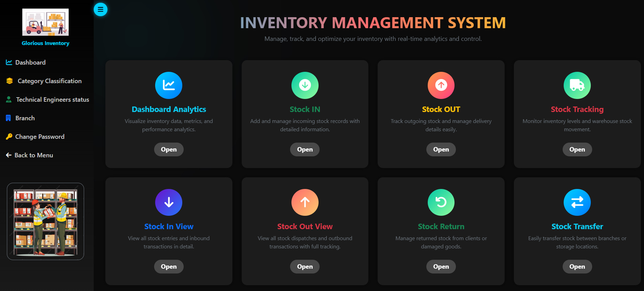Click the Glorious Inventory logo image

45,22
